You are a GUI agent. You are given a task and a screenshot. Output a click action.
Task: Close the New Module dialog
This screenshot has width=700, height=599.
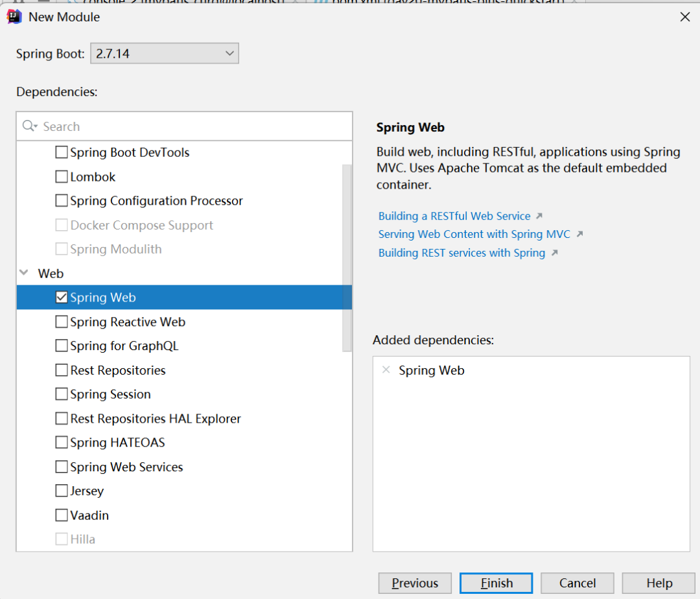click(685, 17)
